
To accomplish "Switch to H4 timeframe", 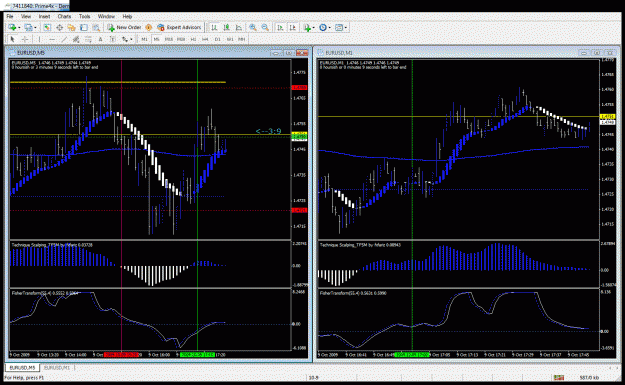I will click(x=205, y=39).
